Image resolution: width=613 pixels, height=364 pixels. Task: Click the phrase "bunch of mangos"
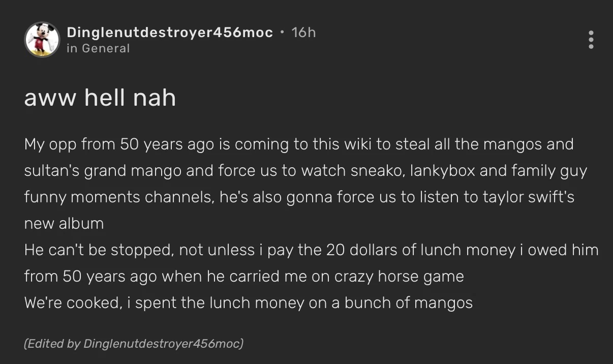tap(408, 303)
